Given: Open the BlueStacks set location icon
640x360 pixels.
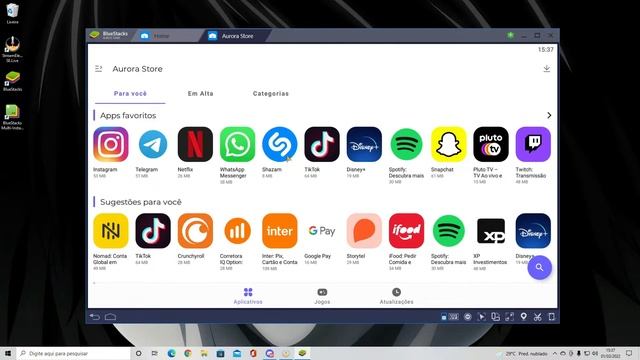Looking at the screenshot, I should [523, 317].
